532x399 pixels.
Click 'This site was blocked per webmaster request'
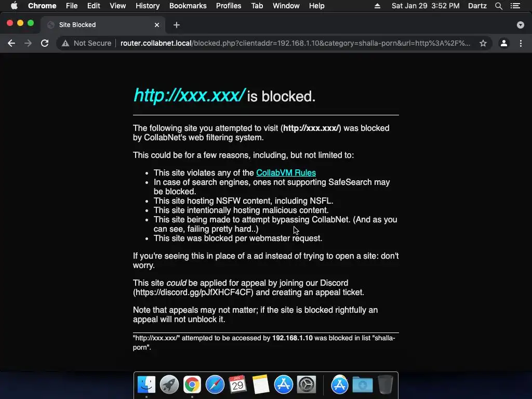238,238
